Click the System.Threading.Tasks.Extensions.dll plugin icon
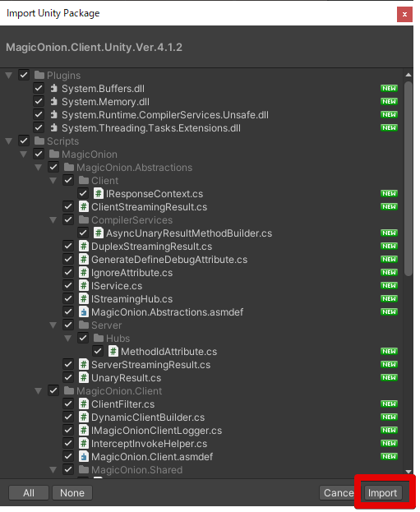 tap(54, 128)
